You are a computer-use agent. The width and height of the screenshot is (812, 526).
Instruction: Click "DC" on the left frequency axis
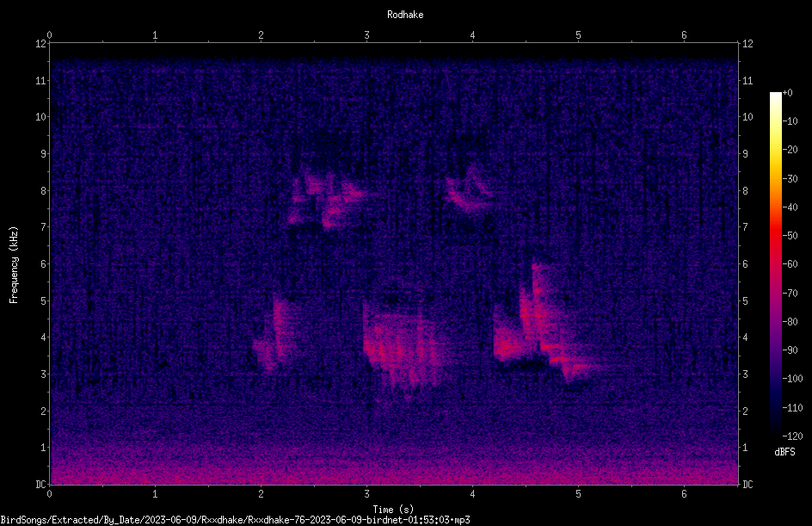(40, 485)
